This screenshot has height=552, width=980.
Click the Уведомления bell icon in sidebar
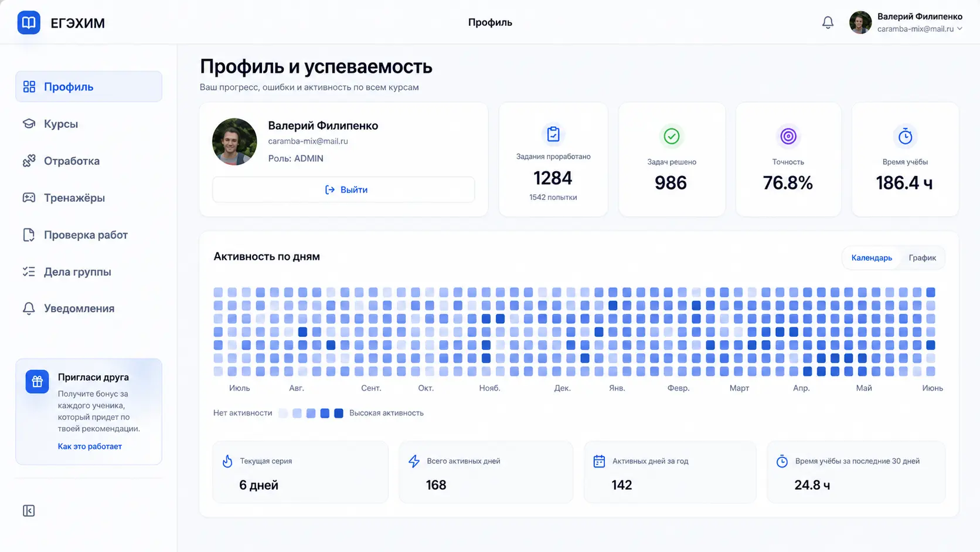coord(29,309)
